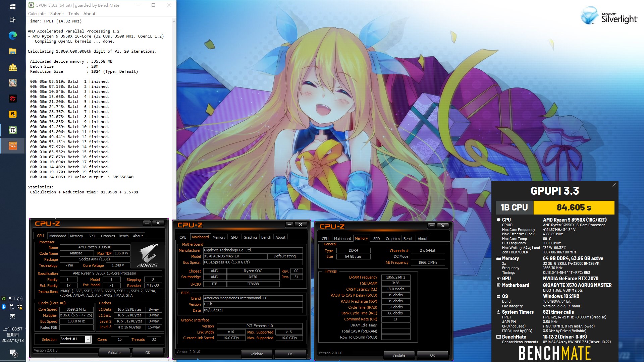Click OK in CPU-Z Mainboard window
The width and height of the screenshot is (644, 362).
pyautogui.click(x=290, y=354)
